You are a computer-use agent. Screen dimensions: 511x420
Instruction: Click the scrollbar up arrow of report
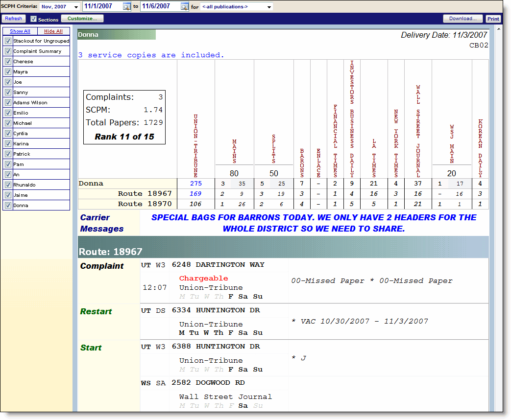point(498,29)
